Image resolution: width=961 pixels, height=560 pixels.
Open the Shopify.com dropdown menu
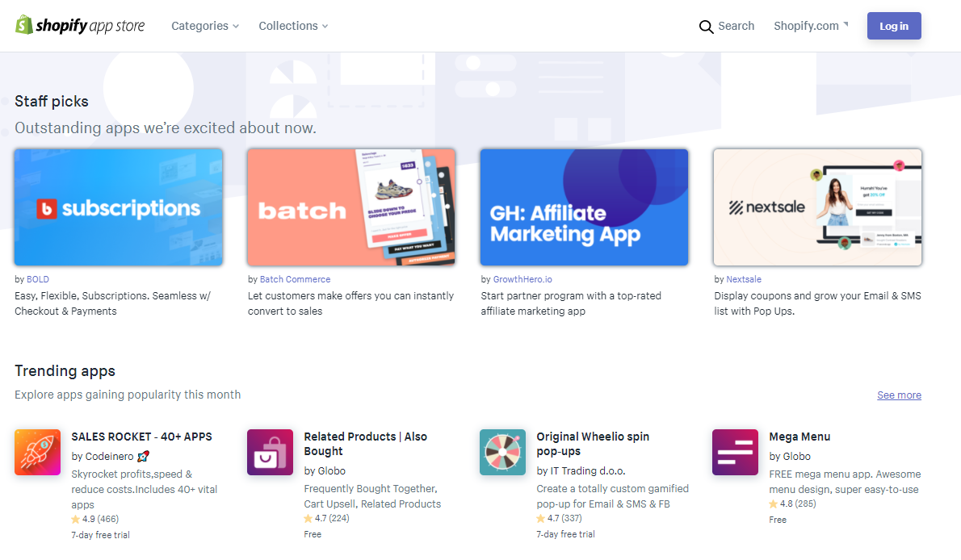[x=811, y=26]
